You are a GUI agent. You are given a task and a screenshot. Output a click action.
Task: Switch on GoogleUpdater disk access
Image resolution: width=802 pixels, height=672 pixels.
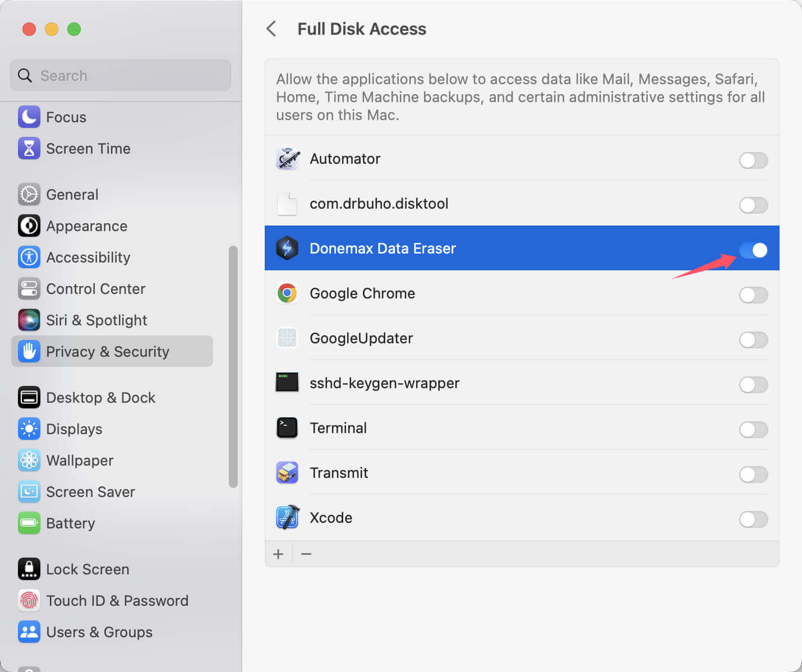click(753, 340)
